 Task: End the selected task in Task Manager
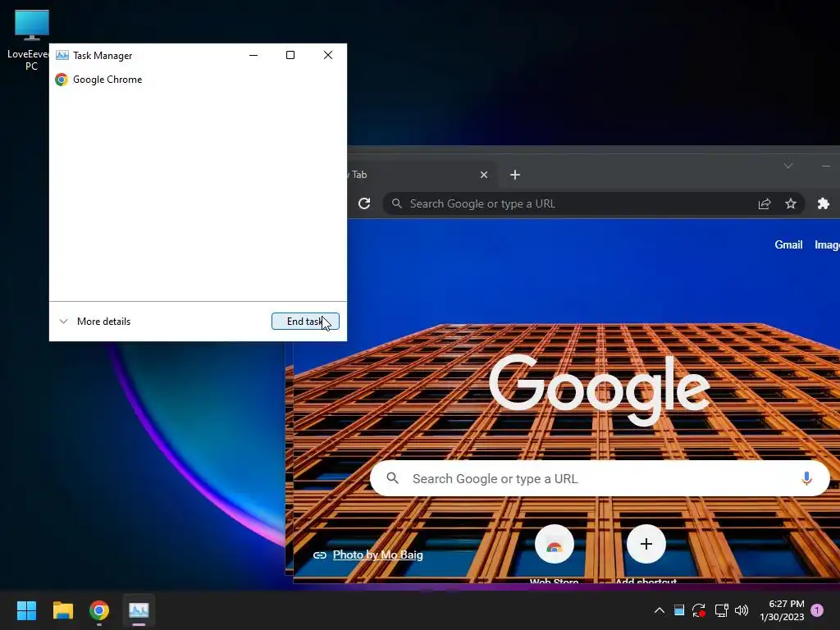coord(305,322)
